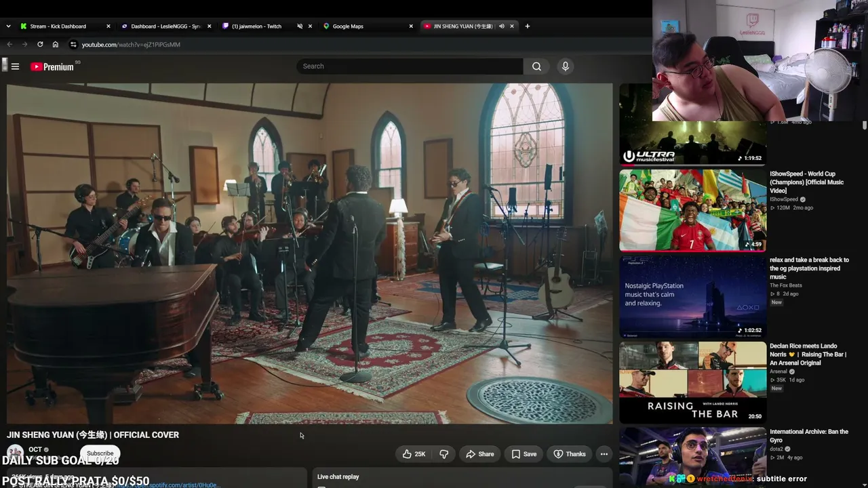
Task: Save the video to a playlist
Action: [x=524, y=454]
